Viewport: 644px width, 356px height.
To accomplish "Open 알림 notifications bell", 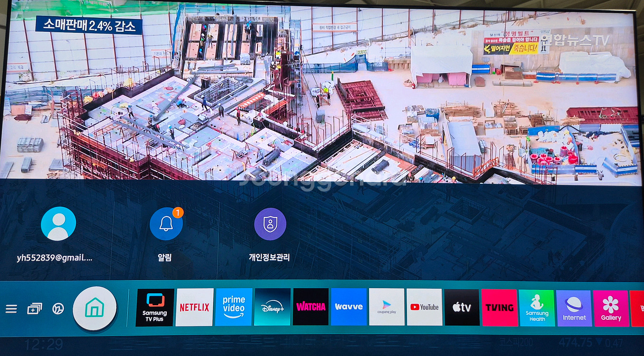I will pyautogui.click(x=166, y=224).
